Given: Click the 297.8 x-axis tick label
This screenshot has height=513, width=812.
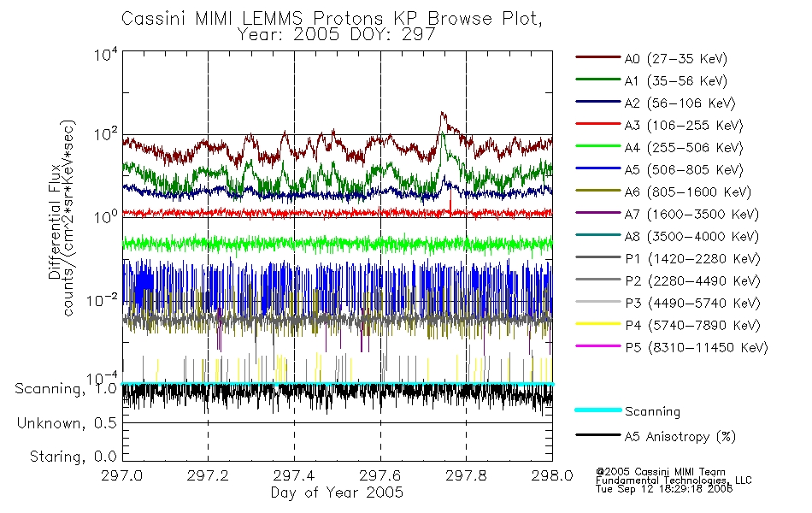Looking at the screenshot, I should [x=466, y=475].
